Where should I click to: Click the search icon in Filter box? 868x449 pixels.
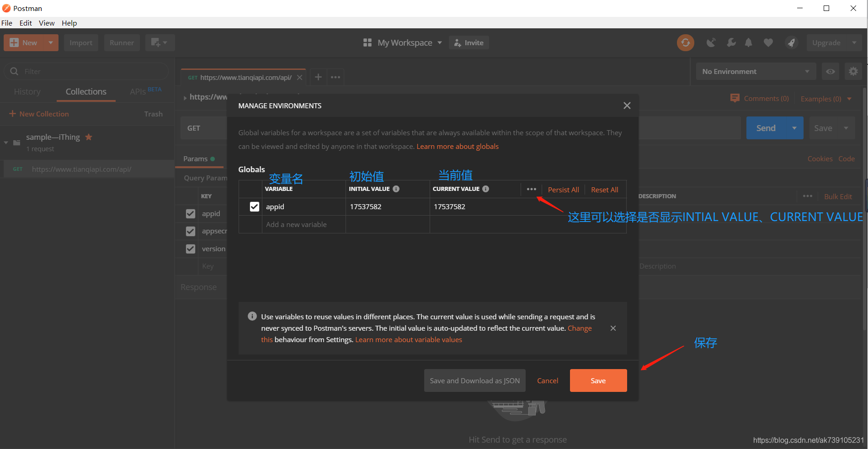tap(14, 71)
